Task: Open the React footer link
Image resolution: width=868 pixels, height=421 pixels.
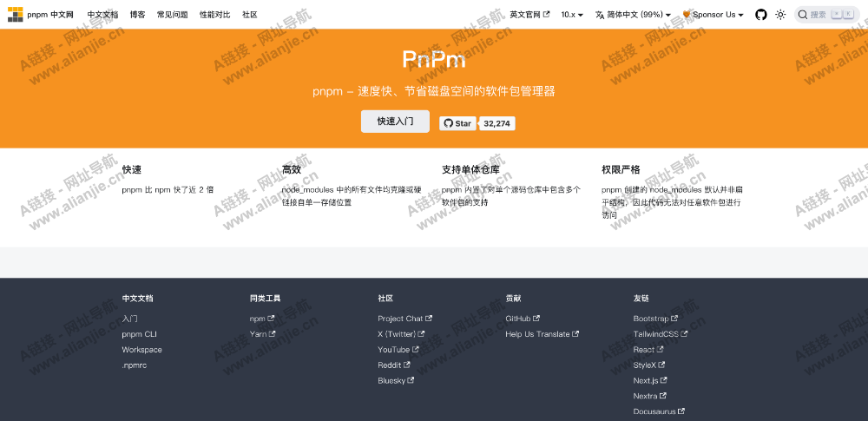Action: [648, 350]
